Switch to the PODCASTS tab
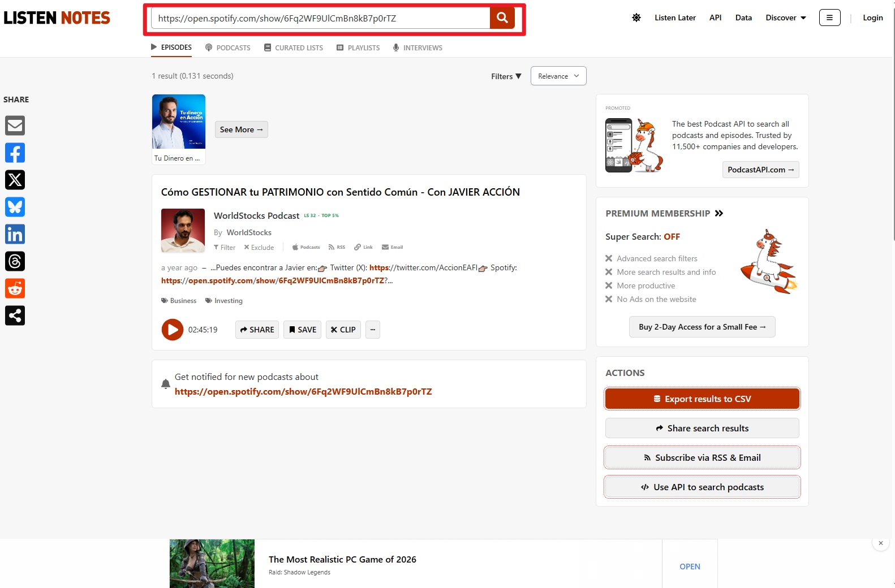 [x=228, y=47]
